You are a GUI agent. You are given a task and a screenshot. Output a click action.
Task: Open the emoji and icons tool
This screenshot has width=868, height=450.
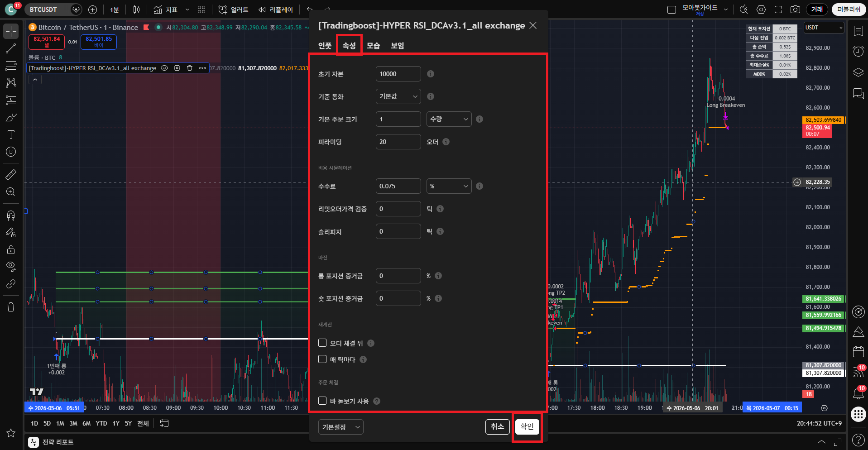coord(11,152)
